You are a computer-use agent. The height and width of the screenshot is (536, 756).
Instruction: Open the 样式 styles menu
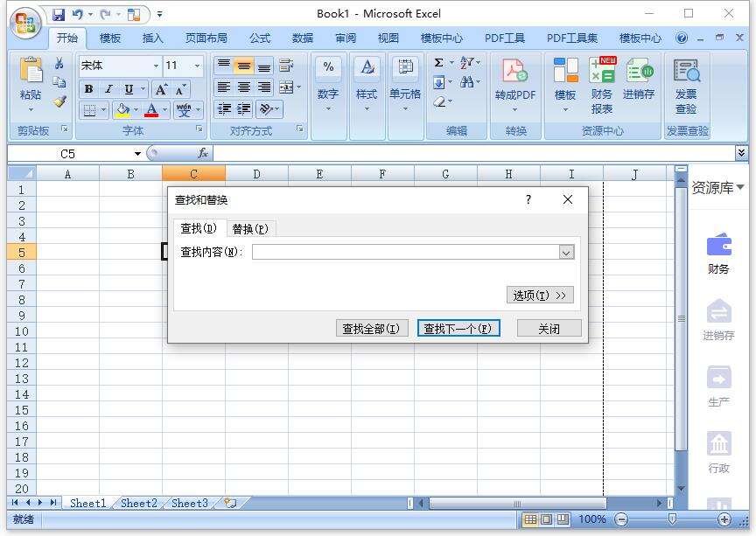[x=367, y=84]
